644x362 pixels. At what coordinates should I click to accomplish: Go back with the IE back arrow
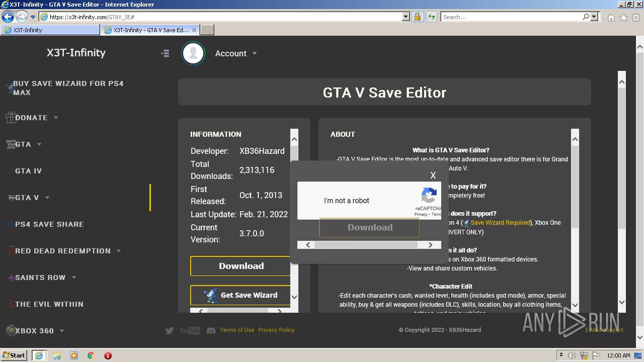tap(8, 17)
